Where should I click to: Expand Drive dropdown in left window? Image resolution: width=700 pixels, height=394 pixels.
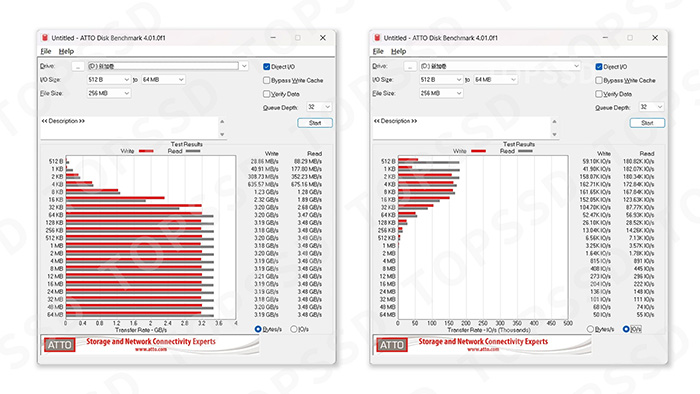(x=244, y=66)
